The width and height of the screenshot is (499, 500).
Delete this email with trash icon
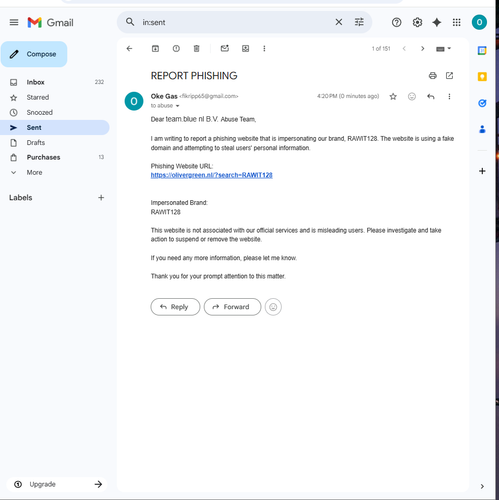197,49
